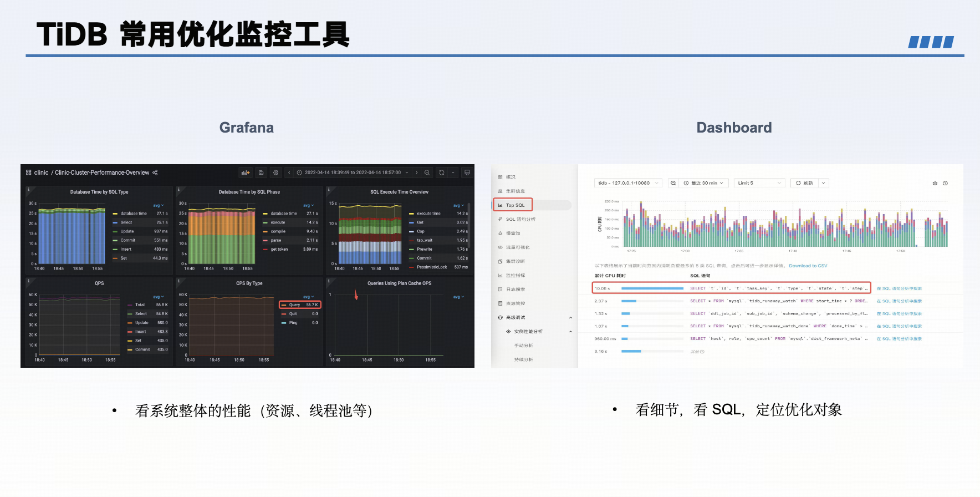This screenshot has width=980, height=497.
Task: Click the clinic breadcrumb in Grafana header
Action: 41,173
